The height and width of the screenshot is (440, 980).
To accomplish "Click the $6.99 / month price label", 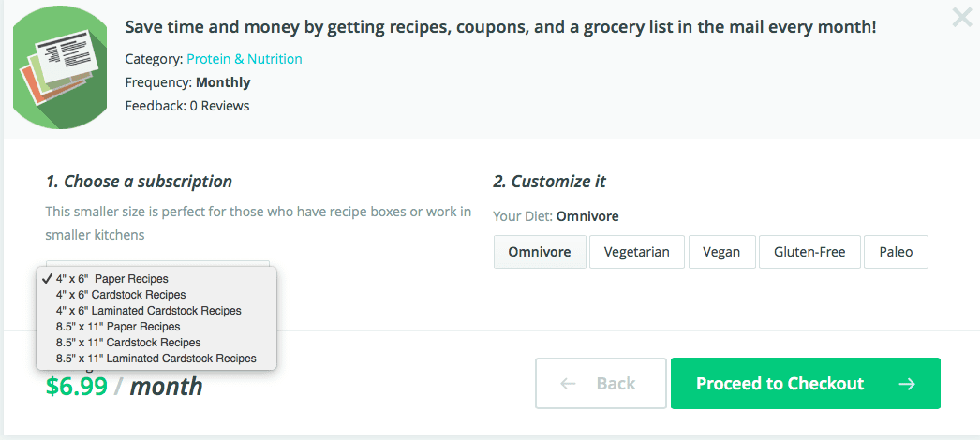I will pos(125,387).
